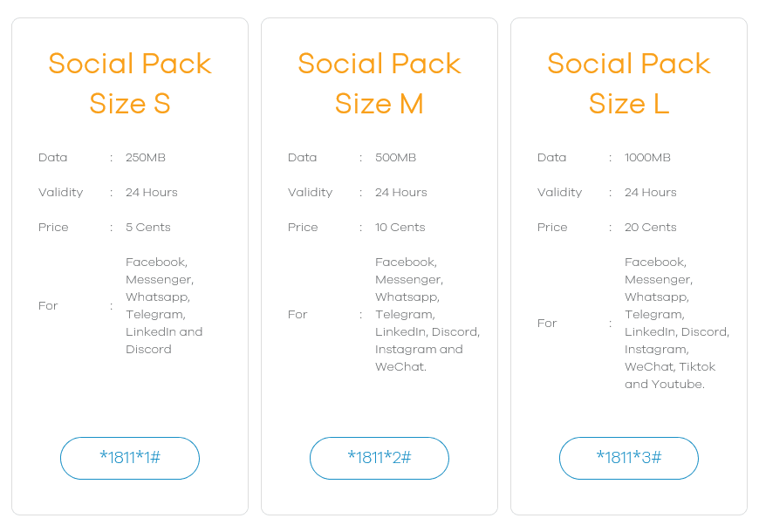Click the Social Pack Size S heading
Viewport: 759px width, 532px height.
tap(130, 84)
